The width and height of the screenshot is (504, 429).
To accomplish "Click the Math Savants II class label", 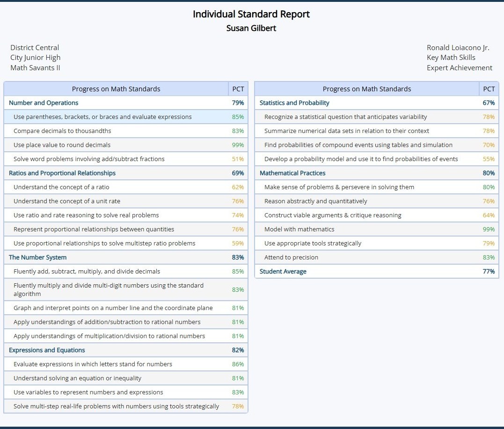I will [35, 68].
